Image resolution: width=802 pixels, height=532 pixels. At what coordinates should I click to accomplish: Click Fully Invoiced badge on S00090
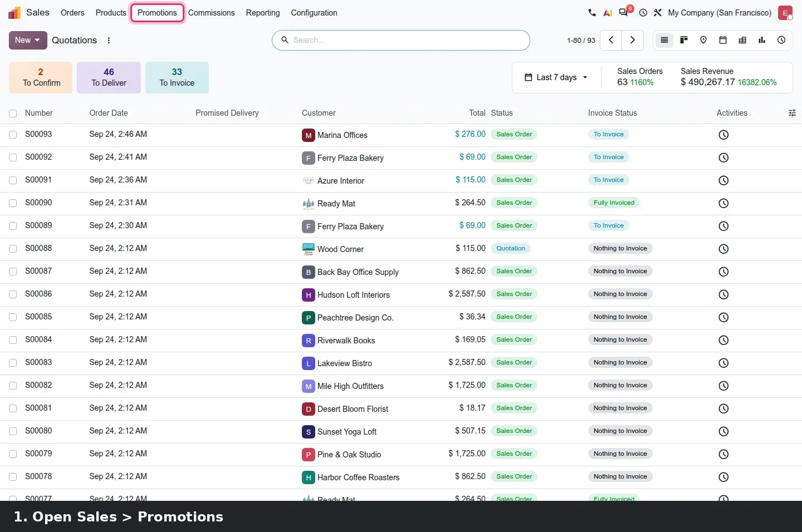tap(614, 203)
